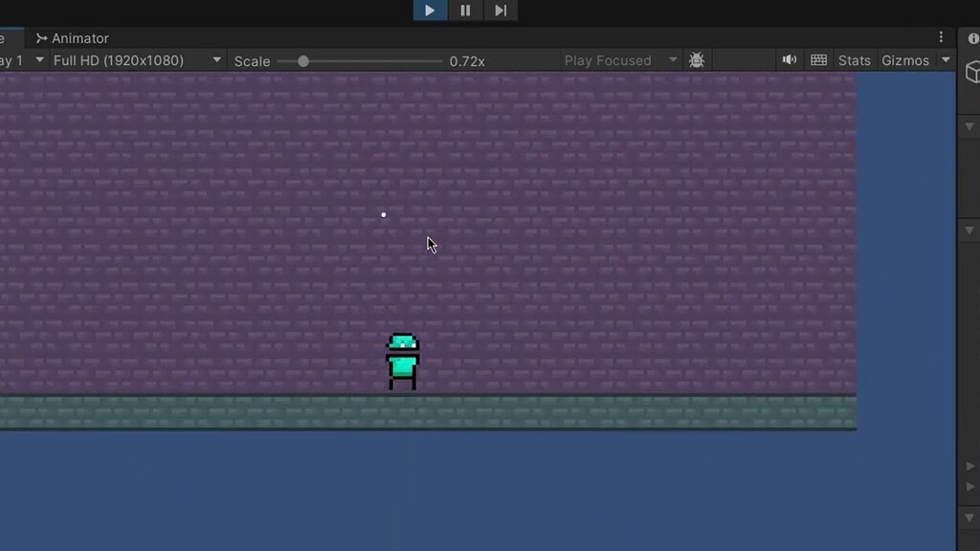Mute game audio via speaker icon
This screenshot has height=551, width=980.
click(789, 59)
